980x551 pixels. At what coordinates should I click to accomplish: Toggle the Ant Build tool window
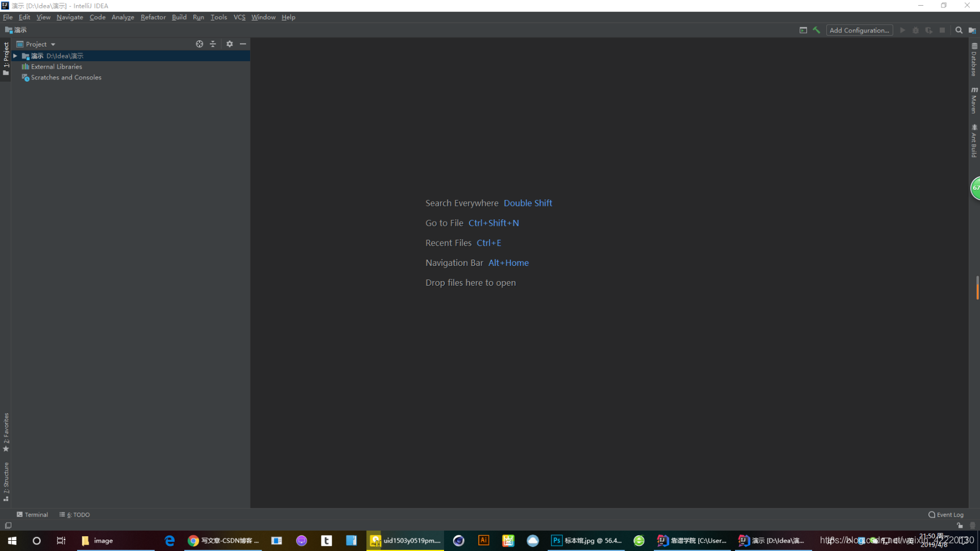pos(974,141)
